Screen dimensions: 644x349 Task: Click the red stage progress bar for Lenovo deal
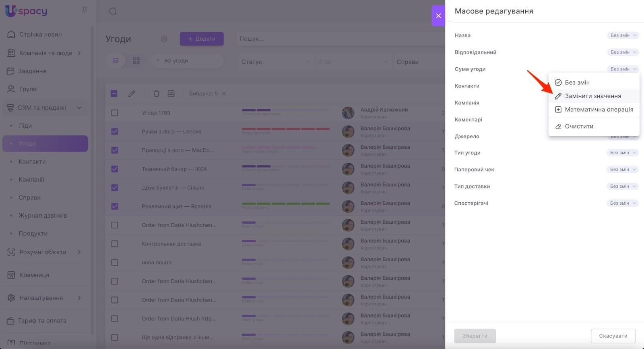point(285,129)
